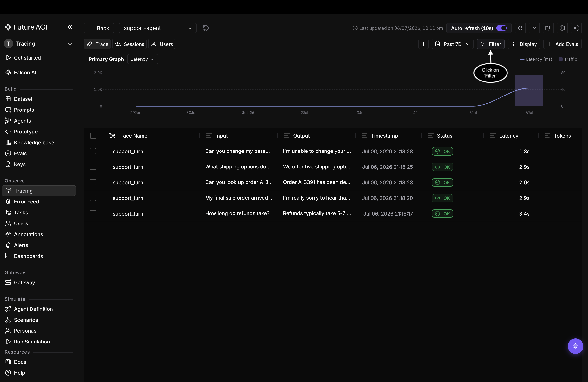Viewport: 588px width, 382px height.
Task: Select the refunds trace row checkbox
Action: pyautogui.click(x=93, y=214)
